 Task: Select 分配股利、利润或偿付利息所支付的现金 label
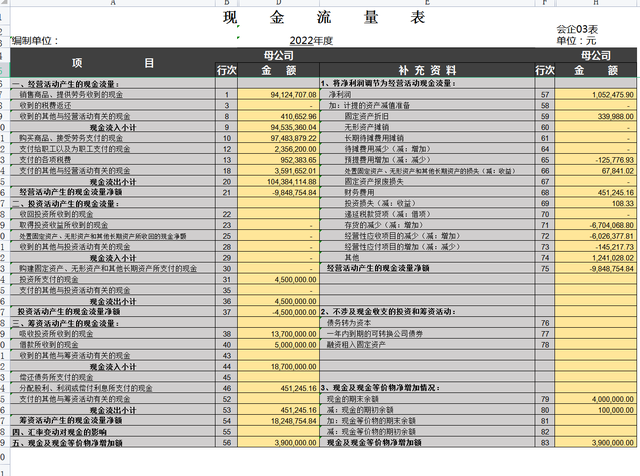86,388
